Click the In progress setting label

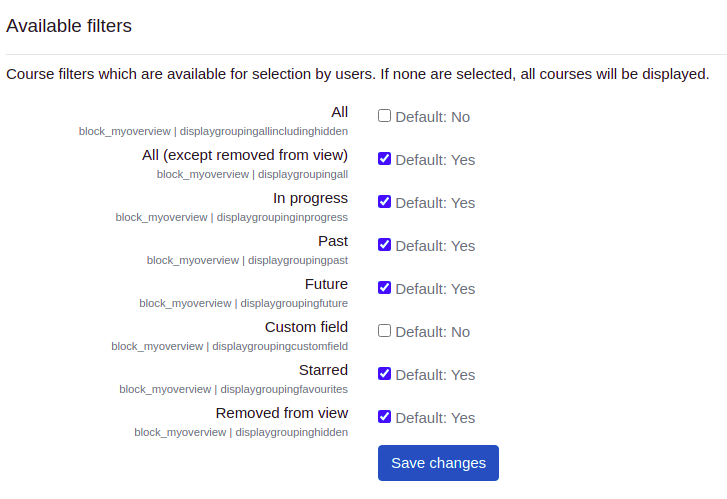(310, 198)
